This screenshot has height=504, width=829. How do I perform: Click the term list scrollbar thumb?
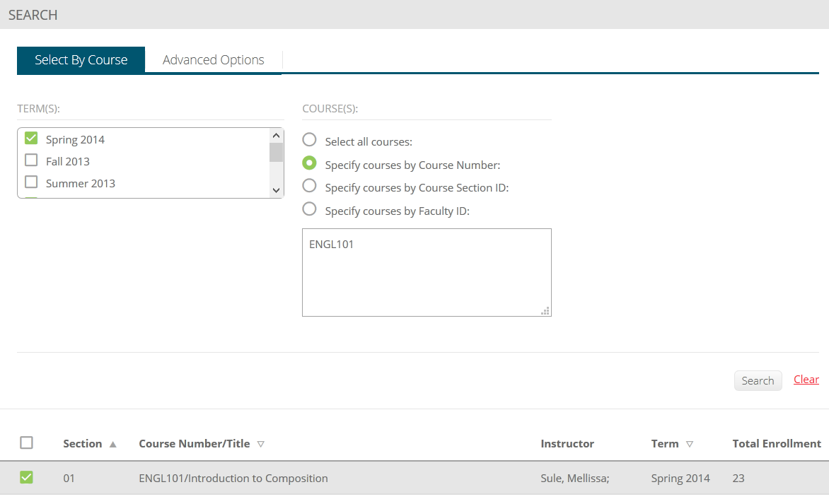click(276, 152)
